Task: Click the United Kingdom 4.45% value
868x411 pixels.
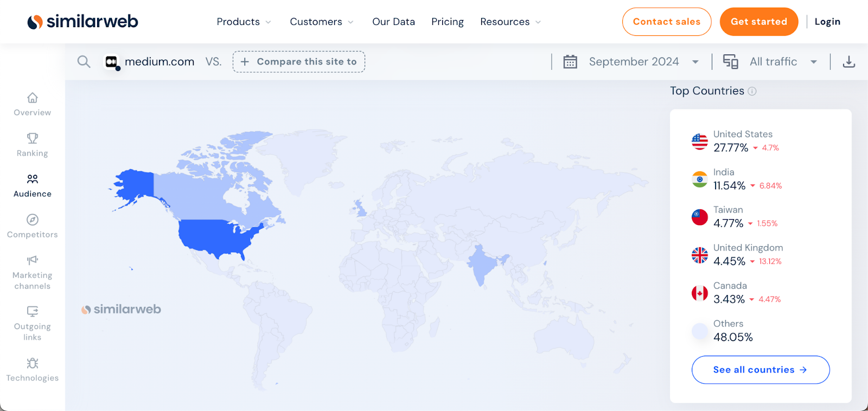Action: point(729,261)
